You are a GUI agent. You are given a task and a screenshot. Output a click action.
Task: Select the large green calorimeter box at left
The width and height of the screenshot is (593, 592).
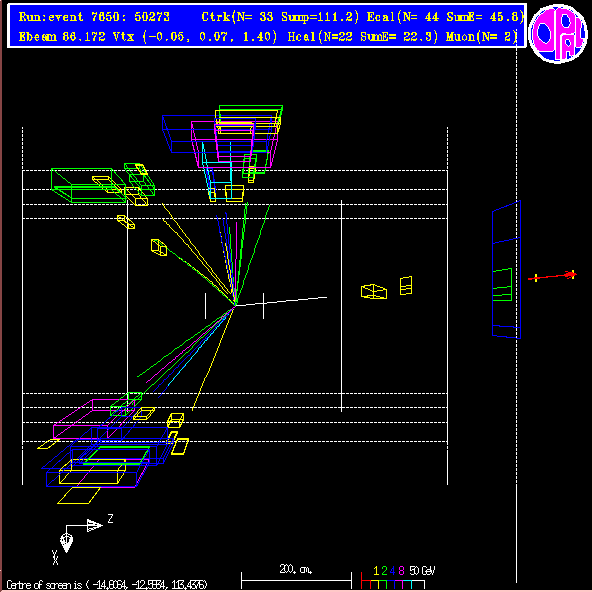point(88,185)
